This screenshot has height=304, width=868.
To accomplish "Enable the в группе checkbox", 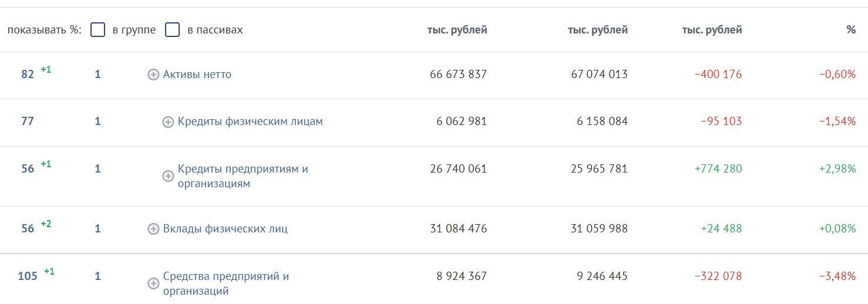I will coord(98,30).
